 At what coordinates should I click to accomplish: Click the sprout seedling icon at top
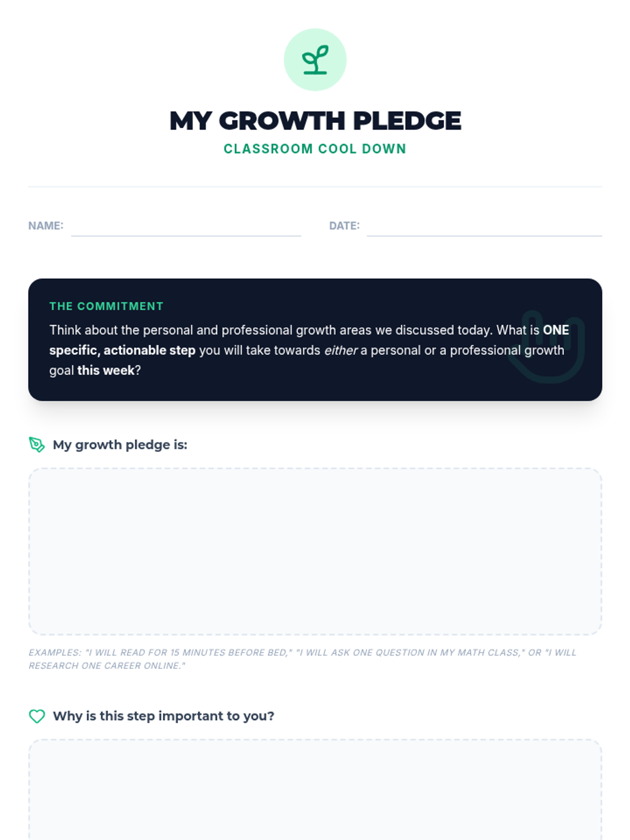click(315, 60)
